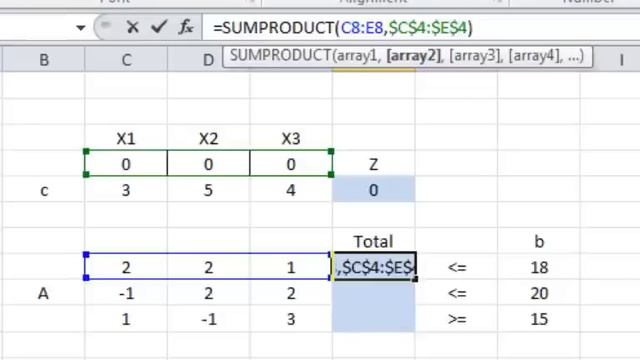Screen dimensions: 640x360
Task: Select column I header
Action: coord(621,60)
